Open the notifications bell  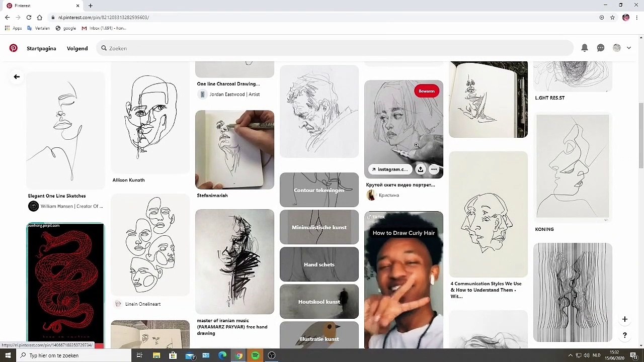[585, 48]
